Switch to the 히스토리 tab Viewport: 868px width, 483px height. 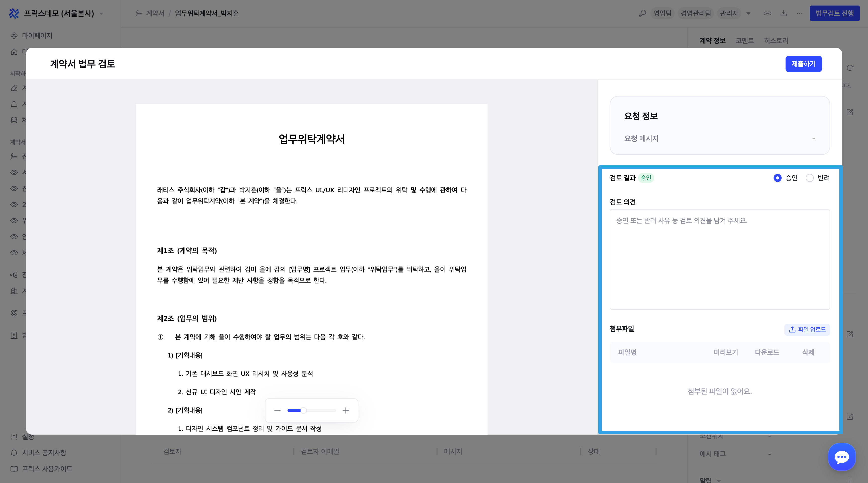click(x=776, y=40)
